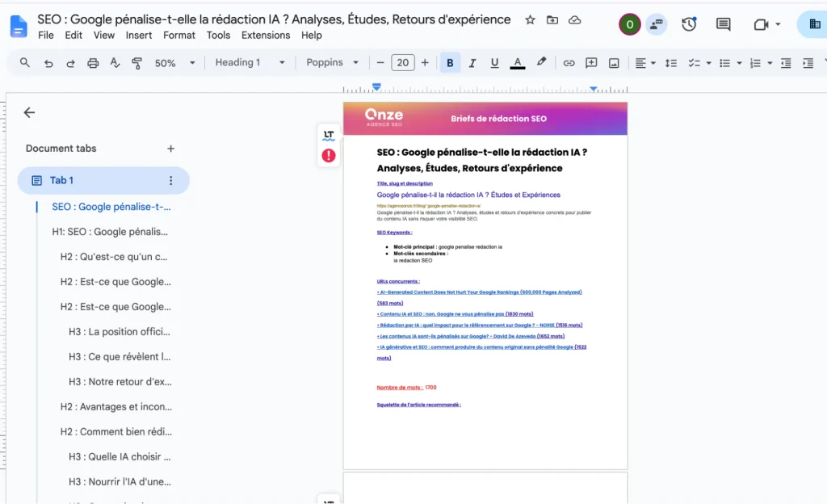Increase indent
The image size is (827, 504).
[x=808, y=63]
